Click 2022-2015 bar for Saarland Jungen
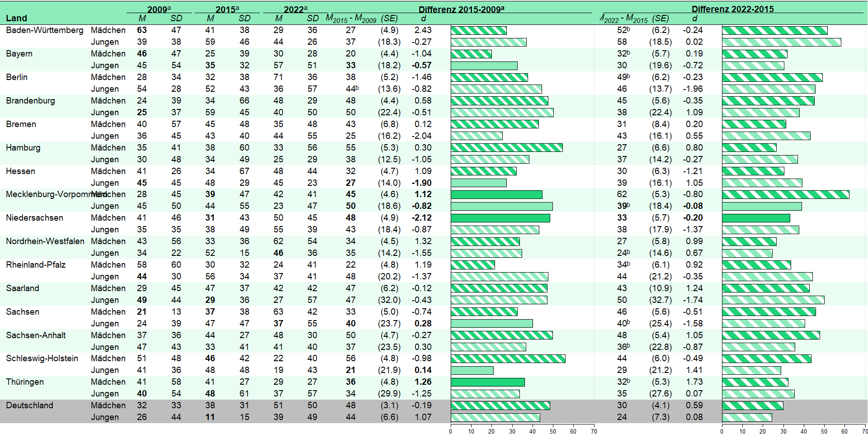 tap(773, 300)
